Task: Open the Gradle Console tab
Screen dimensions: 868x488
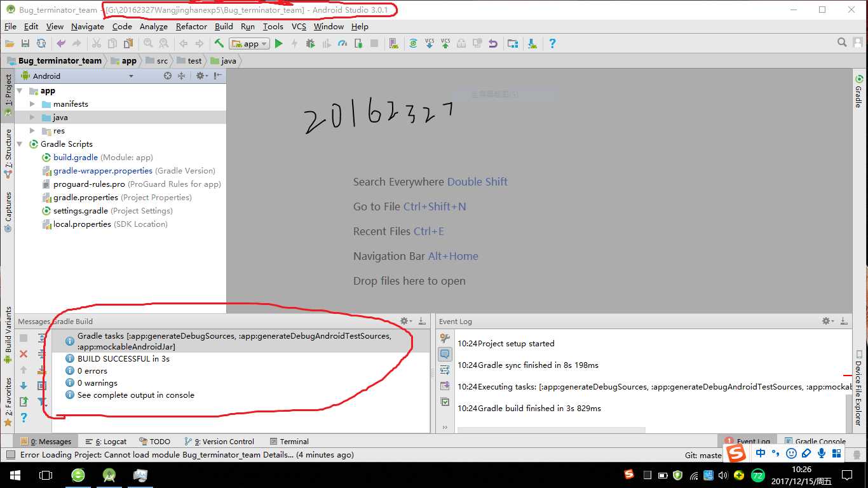Action: click(815, 441)
